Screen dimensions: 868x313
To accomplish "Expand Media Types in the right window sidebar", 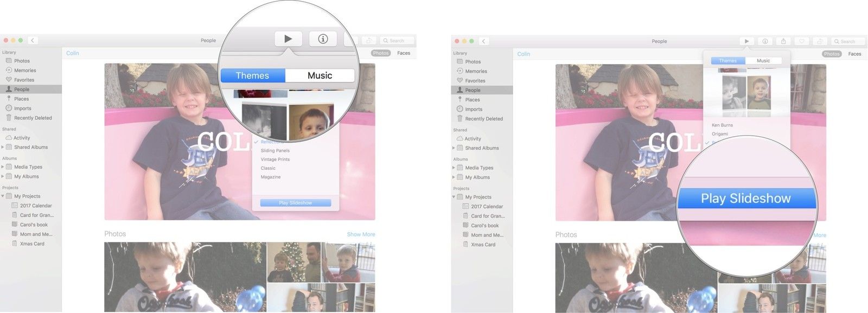I will (454, 168).
